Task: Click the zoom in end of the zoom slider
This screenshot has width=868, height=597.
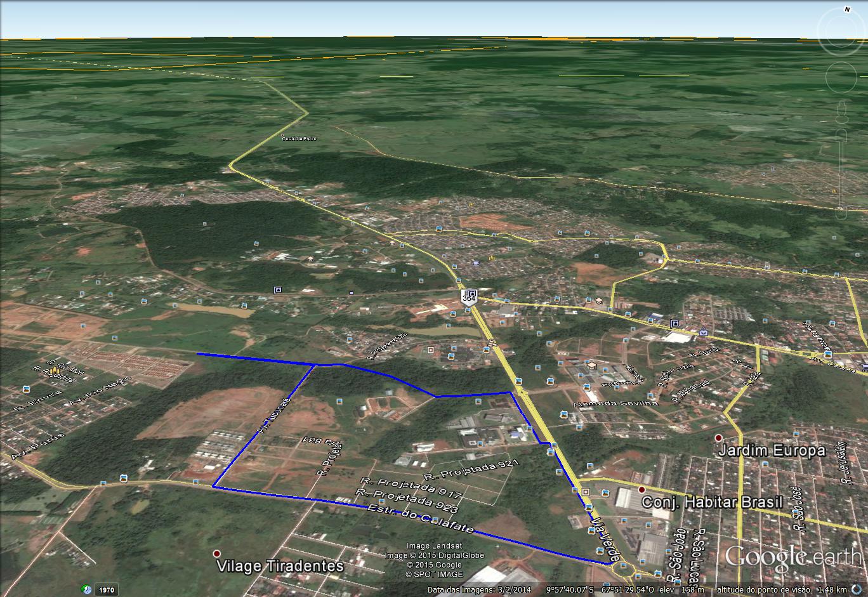Action: pyautogui.click(x=841, y=134)
